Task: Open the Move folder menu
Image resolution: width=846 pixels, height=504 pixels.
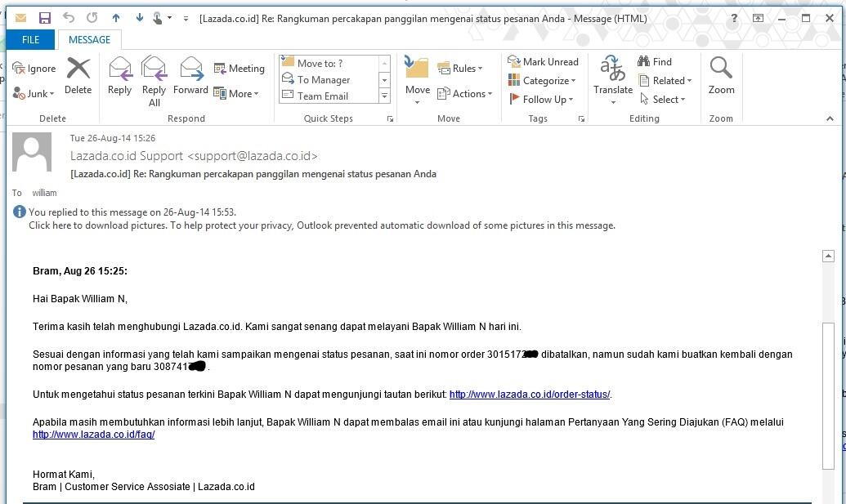Action: coord(418,80)
